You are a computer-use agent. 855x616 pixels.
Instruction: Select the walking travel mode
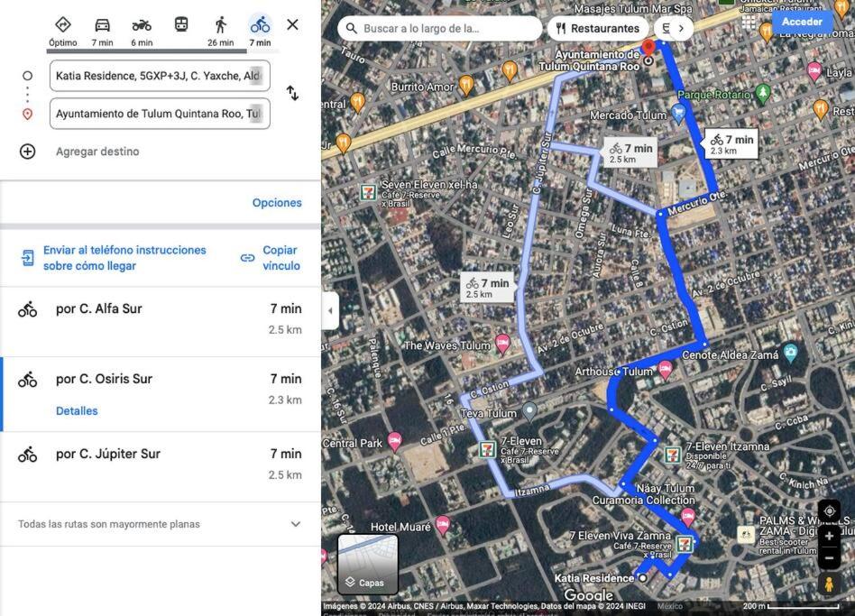click(x=220, y=25)
